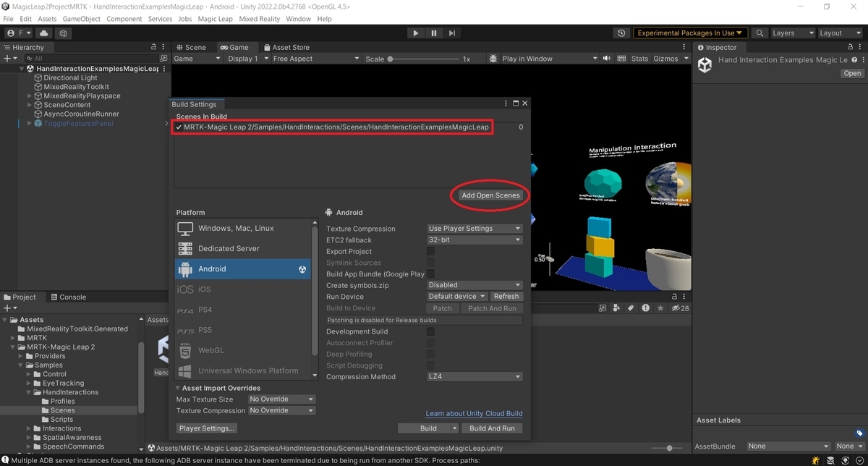Collapse the Asset Import Overrides section
Image resolution: width=868 pixels, height=466 pixels.
pyautogui.click(x=179, y=389)
